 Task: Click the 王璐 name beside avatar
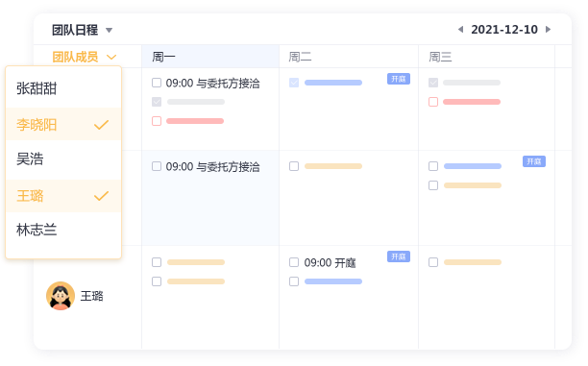pyautogui.click(x=92, y=296)
